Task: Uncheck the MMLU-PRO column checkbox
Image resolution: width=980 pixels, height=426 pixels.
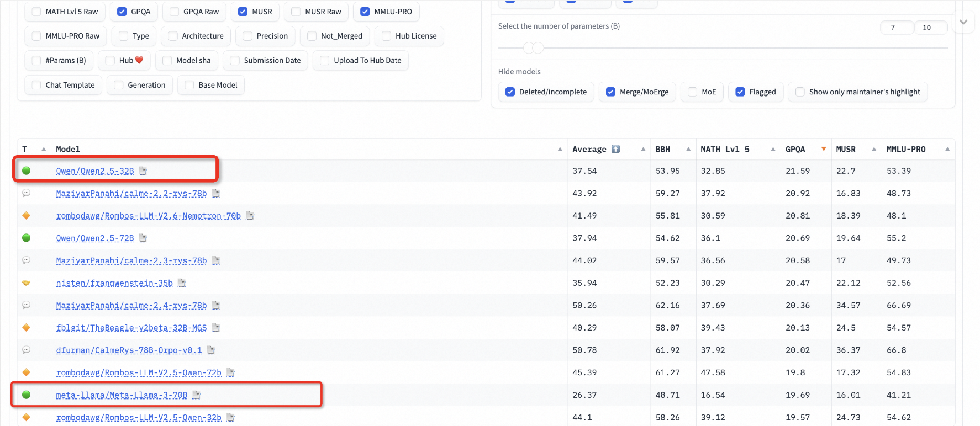Action: click(x=365, y=12)
